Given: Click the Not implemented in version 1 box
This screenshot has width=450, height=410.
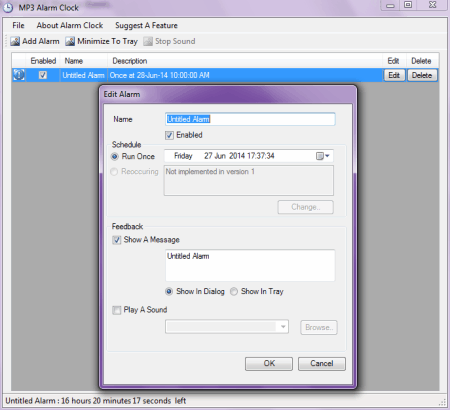Looking at the screenshot, I should point(249,180).
